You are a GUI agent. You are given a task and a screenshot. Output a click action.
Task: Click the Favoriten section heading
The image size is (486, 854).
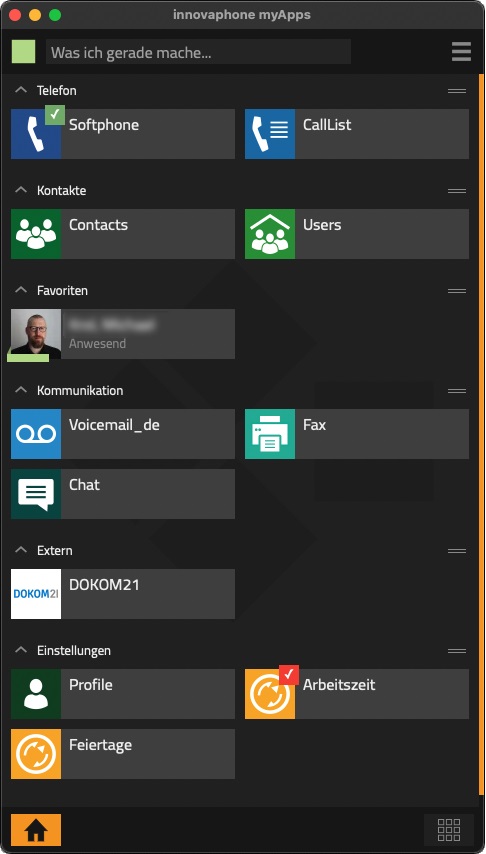62,291
